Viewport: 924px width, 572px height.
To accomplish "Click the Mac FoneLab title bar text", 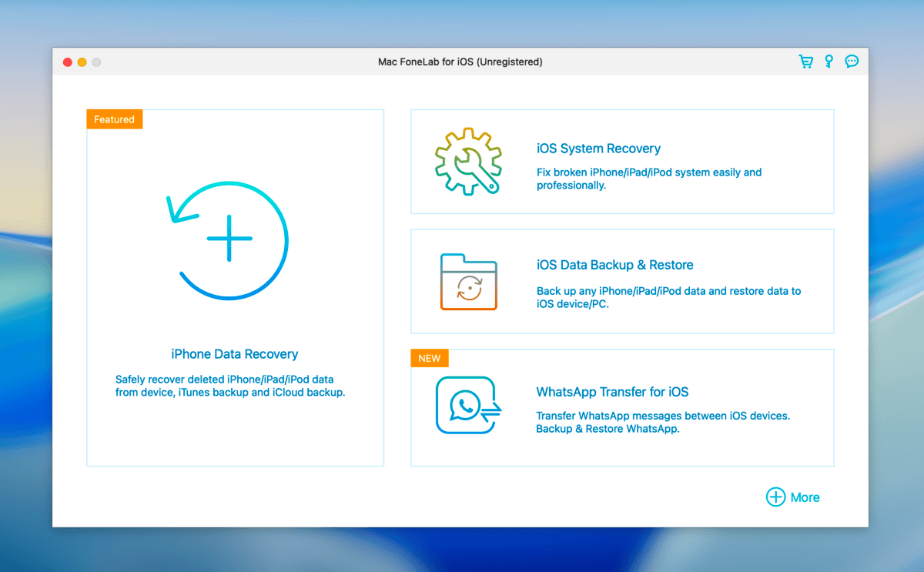I will click(460, 62).
